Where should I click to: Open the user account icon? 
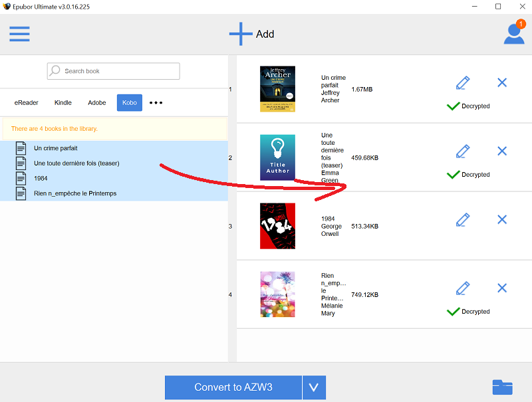point(513,35)
